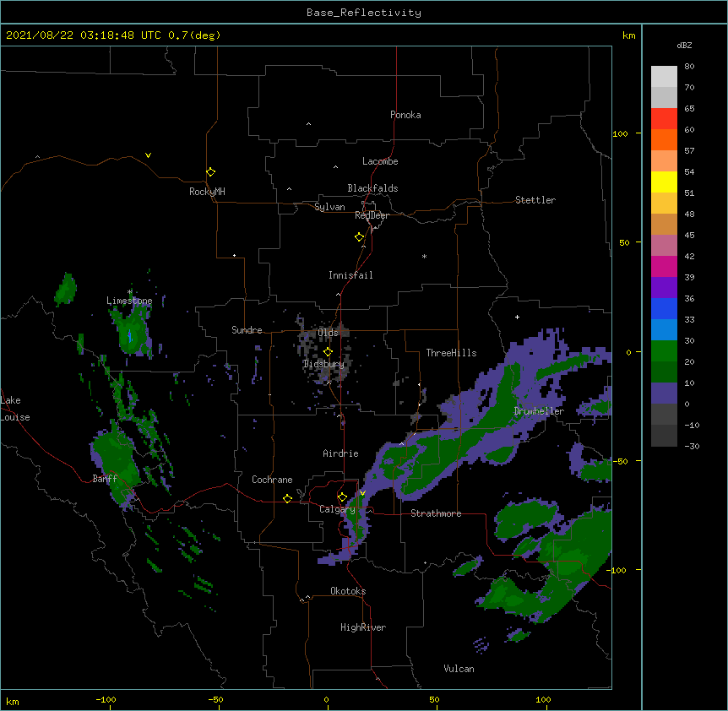728x711 pixels.
Task: Click the ThreeHills town label
Action: 451,353
